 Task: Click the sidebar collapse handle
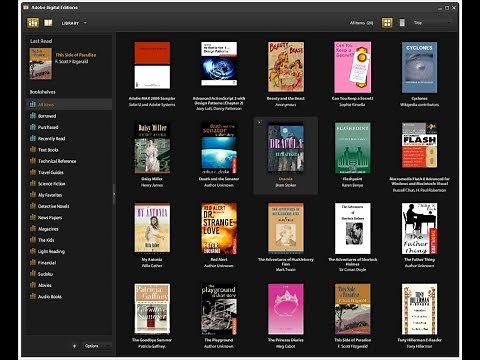pyautogui.click(x=114, y=194)
